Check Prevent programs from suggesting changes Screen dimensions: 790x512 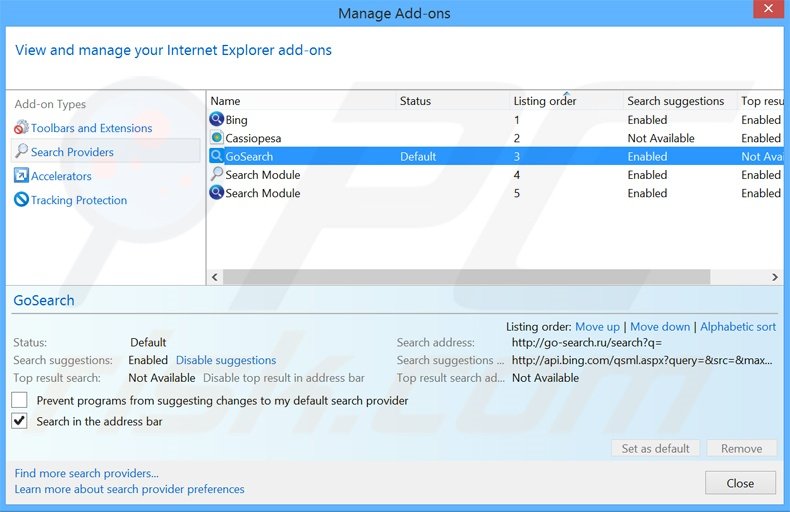click(19, 400)
